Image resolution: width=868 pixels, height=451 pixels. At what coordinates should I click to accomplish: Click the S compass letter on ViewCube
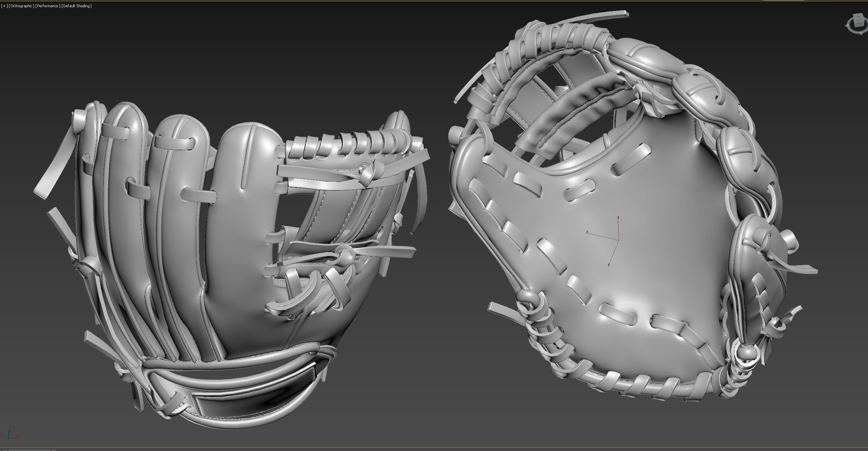[861, 33]
